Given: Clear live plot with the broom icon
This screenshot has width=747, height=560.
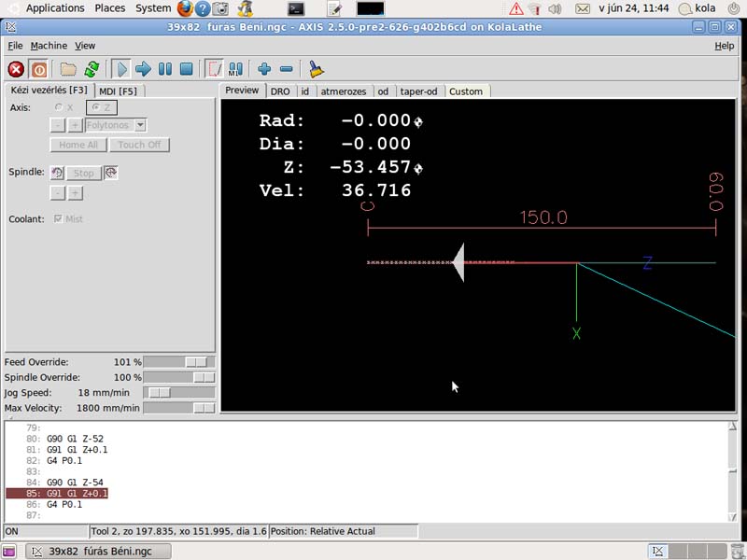Looking at the screenshot, I should point(316,69).
